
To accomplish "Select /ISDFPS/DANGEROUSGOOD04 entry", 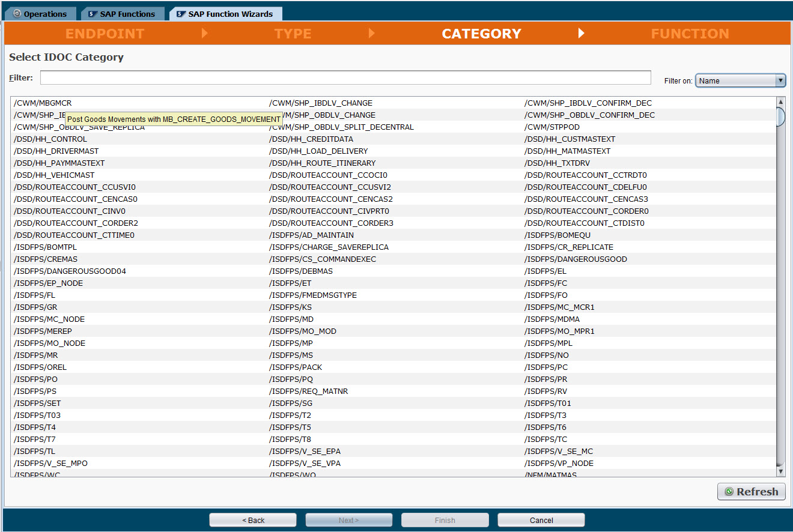I will tap(70, 271).
